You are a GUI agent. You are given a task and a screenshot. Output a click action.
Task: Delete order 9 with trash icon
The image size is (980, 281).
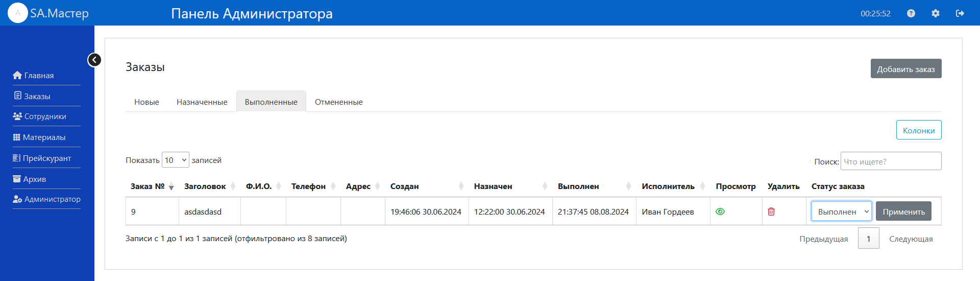[771, 212]
